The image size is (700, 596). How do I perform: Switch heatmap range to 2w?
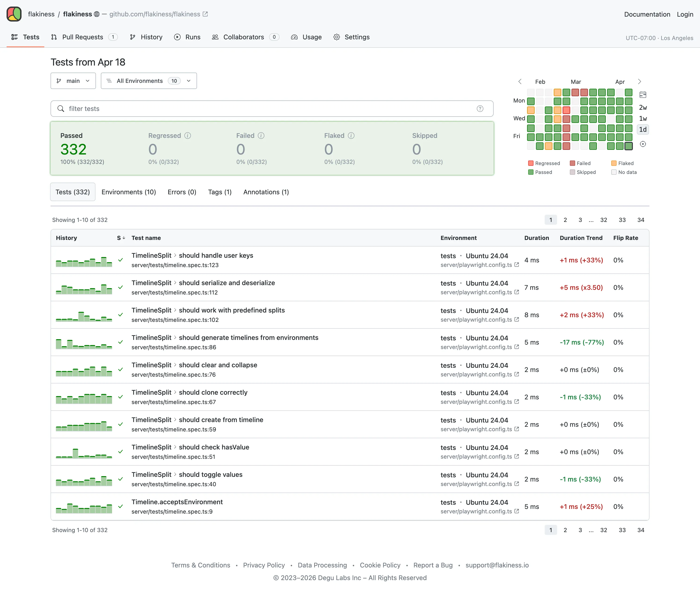643,107
